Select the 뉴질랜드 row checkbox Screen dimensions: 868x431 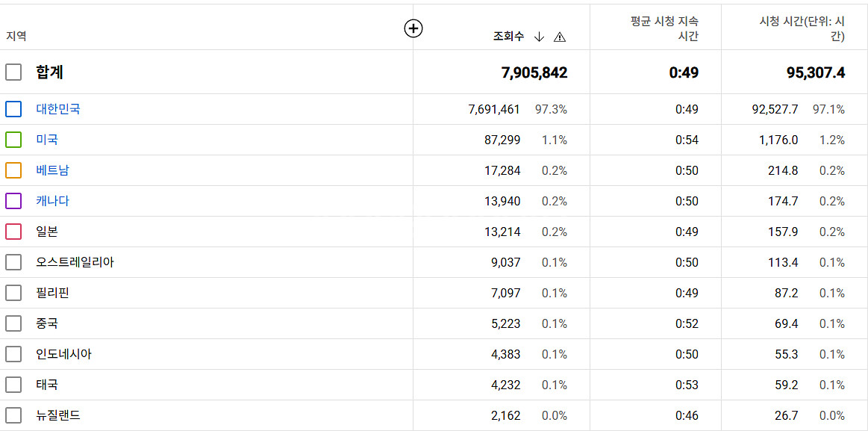[x=13, y=415]
